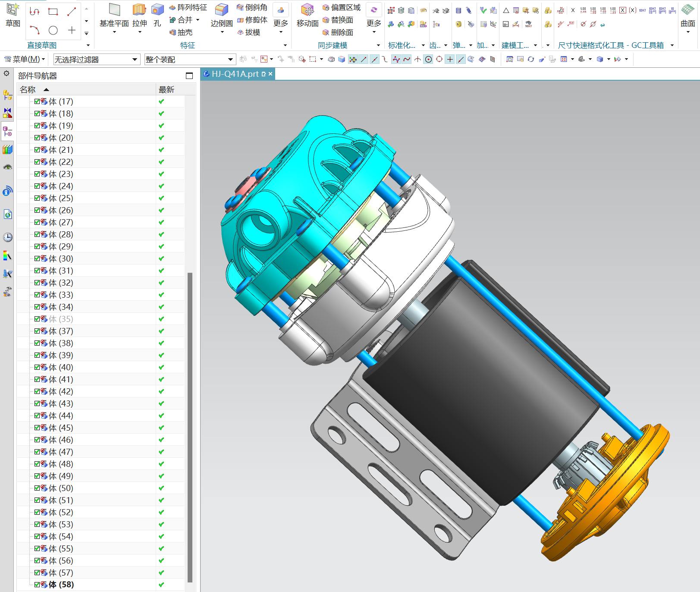700x592 pixels.
Task: Open the Assembly Navigator sidebar tab
Action: pyautogui.click(x=7, y=95)
